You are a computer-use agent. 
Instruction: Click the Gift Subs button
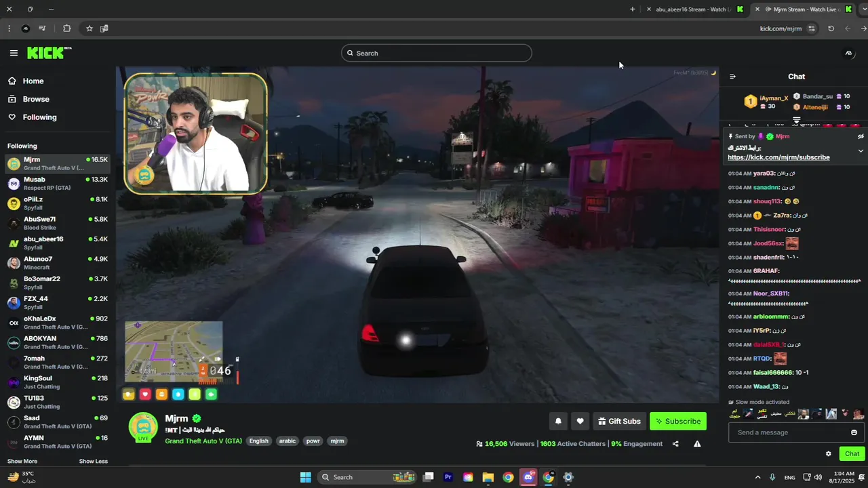[x=619, y=421]
